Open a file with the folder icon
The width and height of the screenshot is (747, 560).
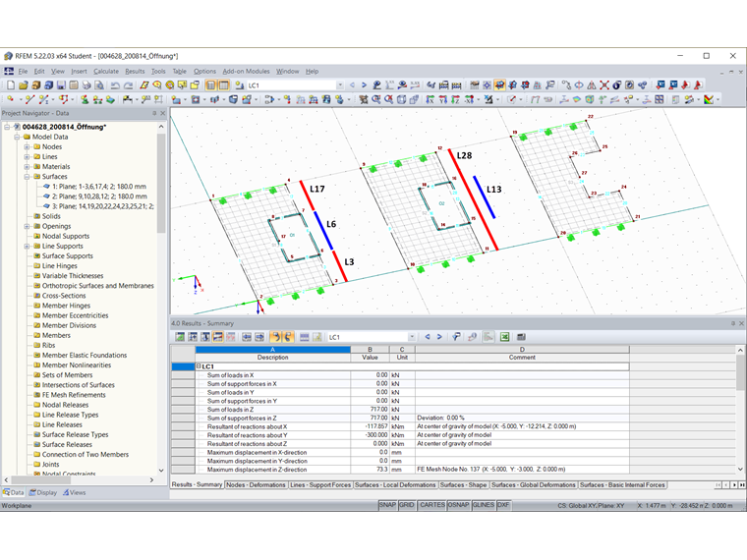[x=23, y=85]
